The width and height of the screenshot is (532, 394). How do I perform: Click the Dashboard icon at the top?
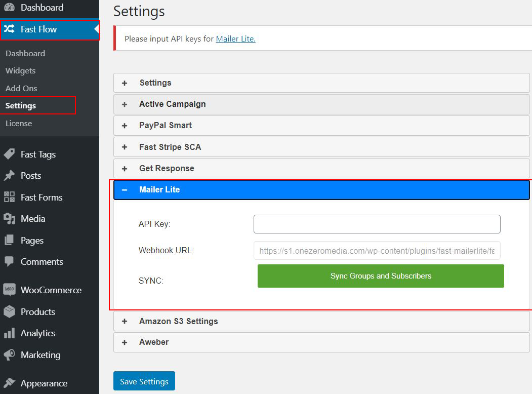[x=9, y=8]
